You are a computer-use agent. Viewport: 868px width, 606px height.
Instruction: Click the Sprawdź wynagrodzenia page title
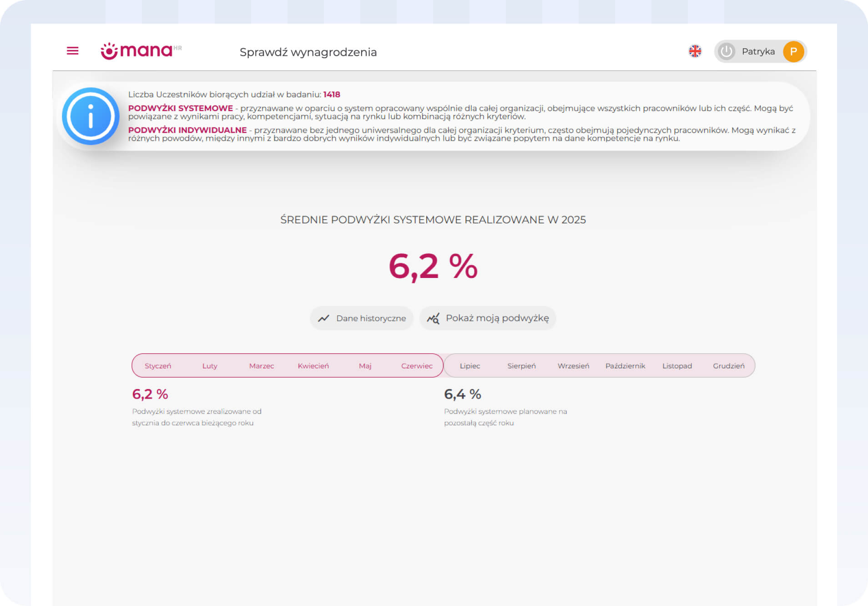(308, 52)
